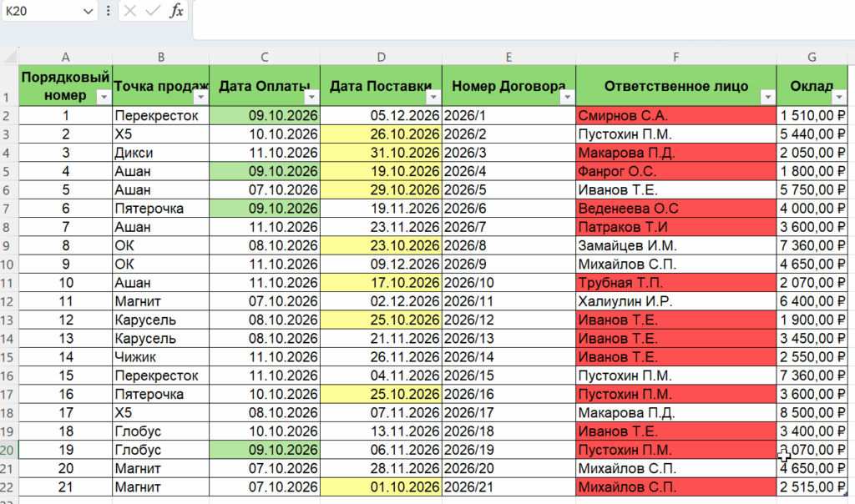Click date cell 02.12.2026

pyautogui.click(x=381, y=301)
